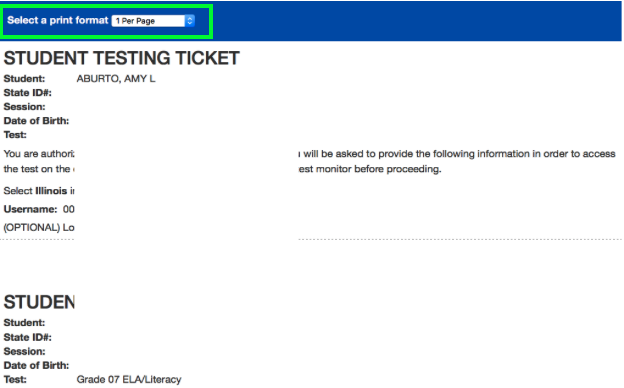Click the Student: label in the second ticket
Image resolution: width=624 pixels, height=388 pixels.
click(24, 323)
